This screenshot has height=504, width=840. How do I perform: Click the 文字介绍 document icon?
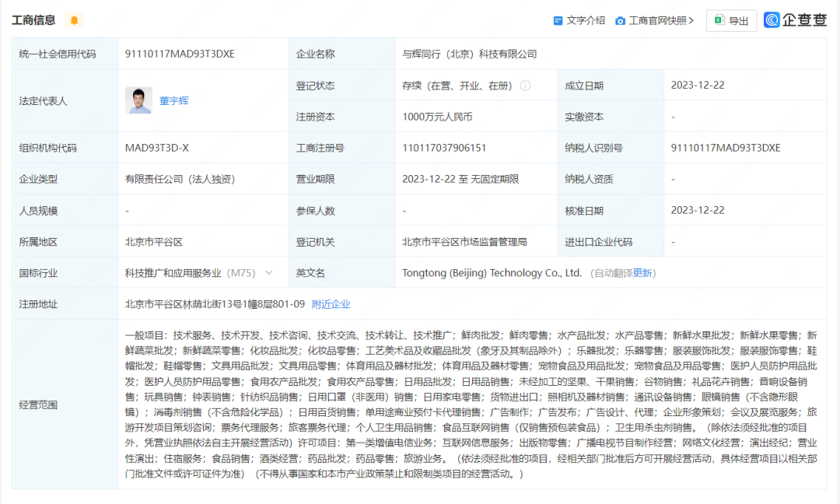pyautogui.click(x=557, y=21)
